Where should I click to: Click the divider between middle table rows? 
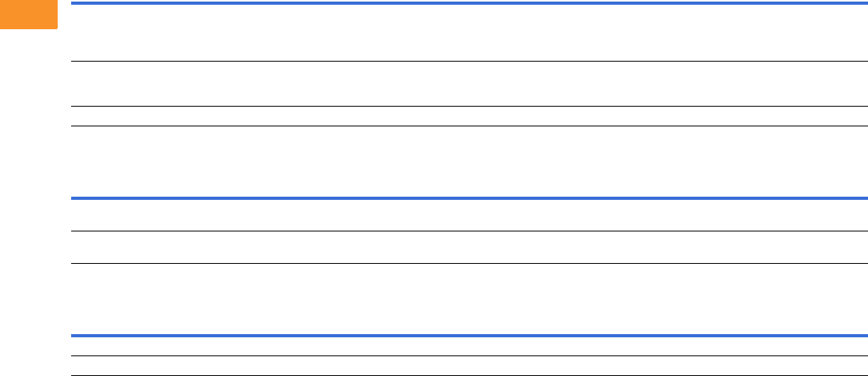coord(470,231)
